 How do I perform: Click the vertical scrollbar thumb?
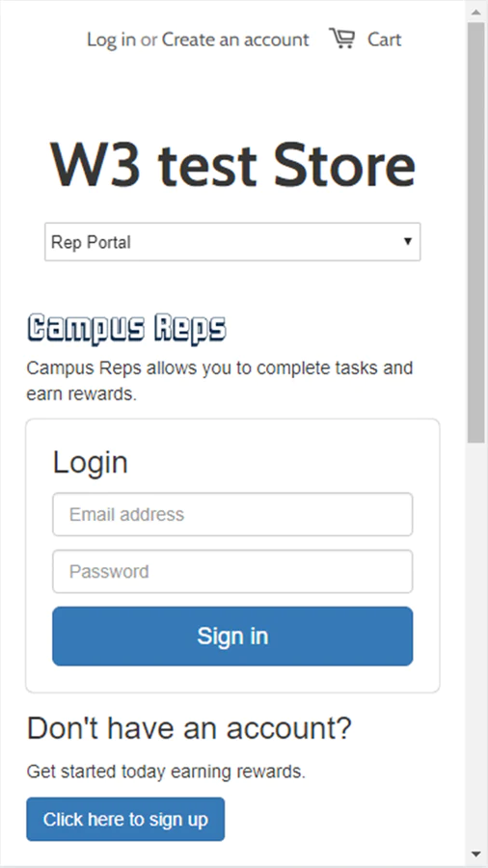pos(475,232)
